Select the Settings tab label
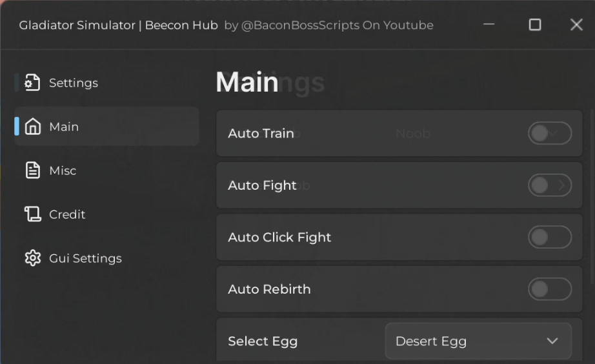The image size is (595, 364). [74, 83]
